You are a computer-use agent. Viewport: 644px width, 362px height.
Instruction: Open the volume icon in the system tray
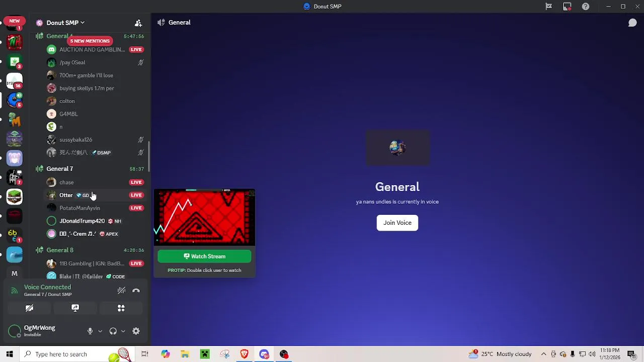pos(592,354)
